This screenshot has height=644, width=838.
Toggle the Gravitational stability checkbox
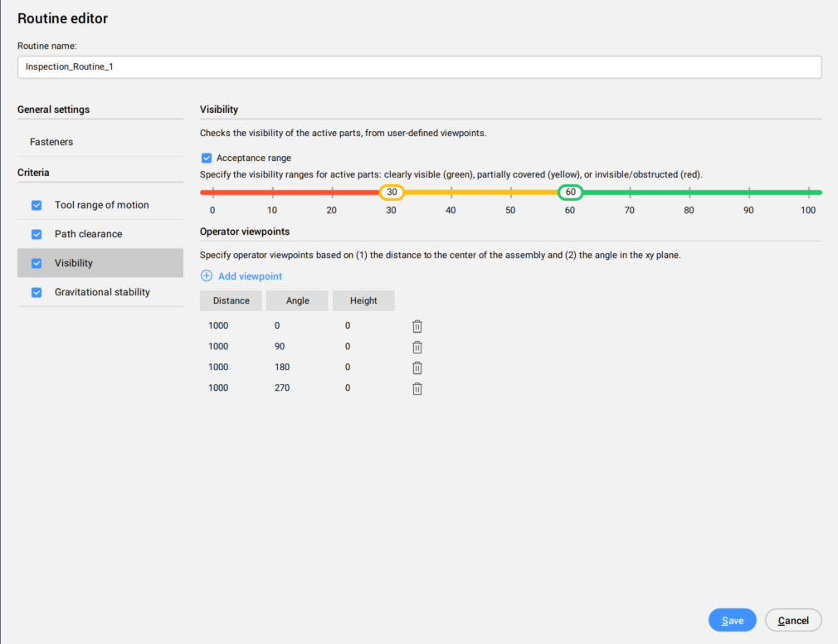click(x=37, y=292)
